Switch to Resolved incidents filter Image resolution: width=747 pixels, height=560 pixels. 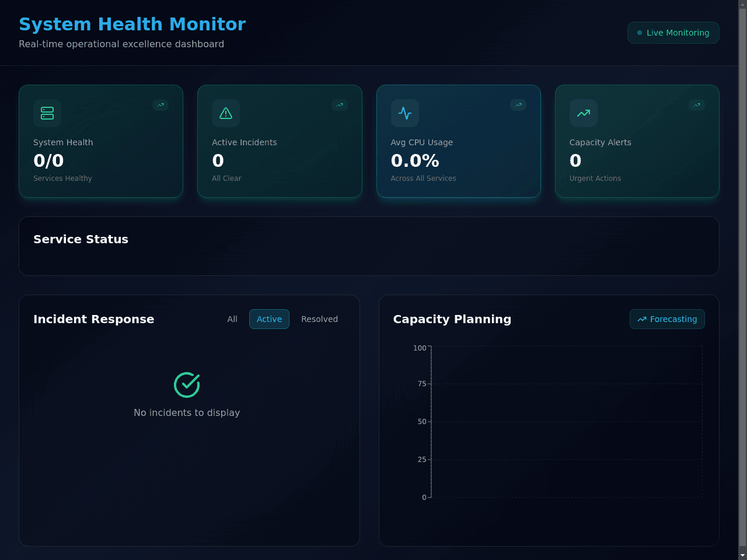tap(319, 319)
